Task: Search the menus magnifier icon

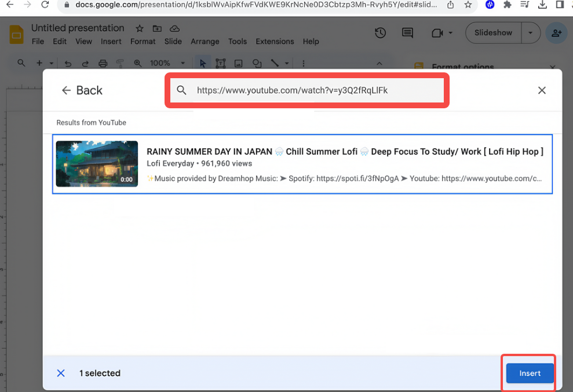Action: [x=21, y=63]
